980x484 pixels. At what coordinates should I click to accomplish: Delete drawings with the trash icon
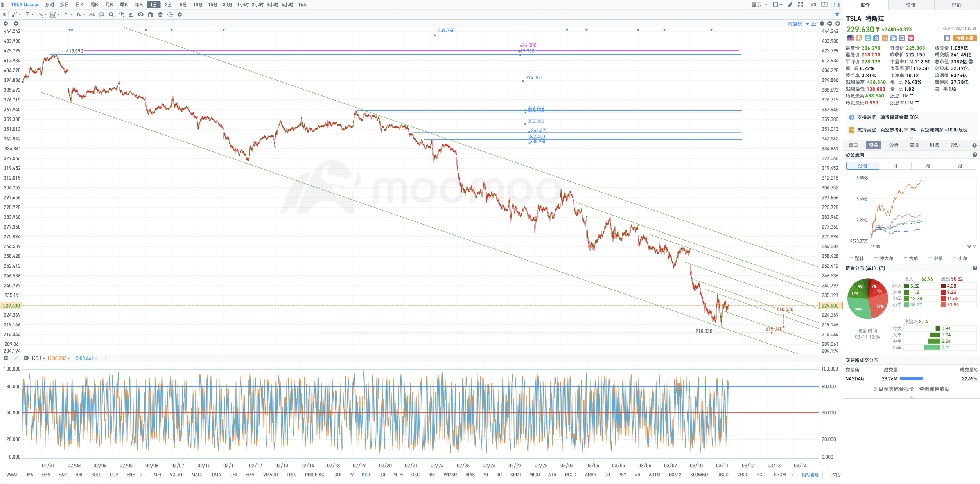(160, 14)
